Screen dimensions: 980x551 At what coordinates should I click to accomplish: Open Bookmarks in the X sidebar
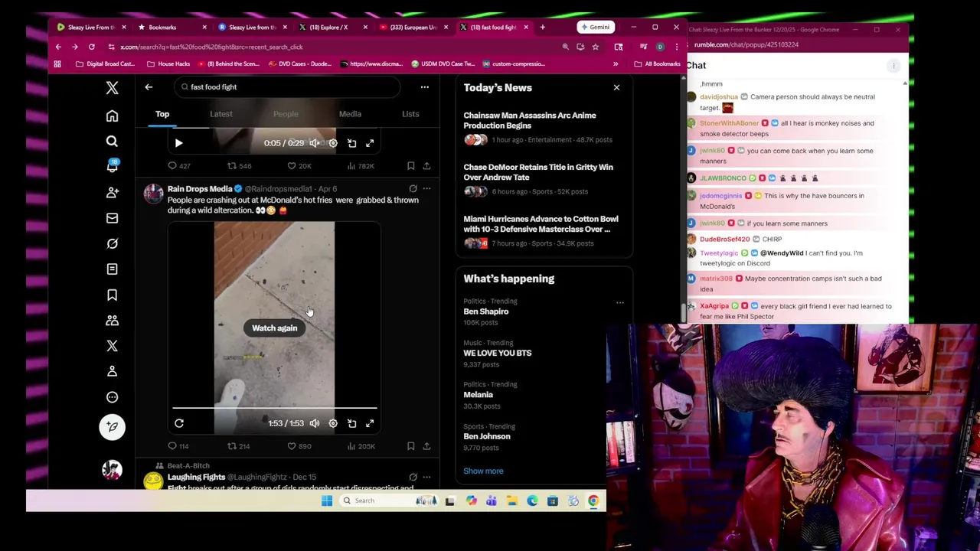click(112, 295)
